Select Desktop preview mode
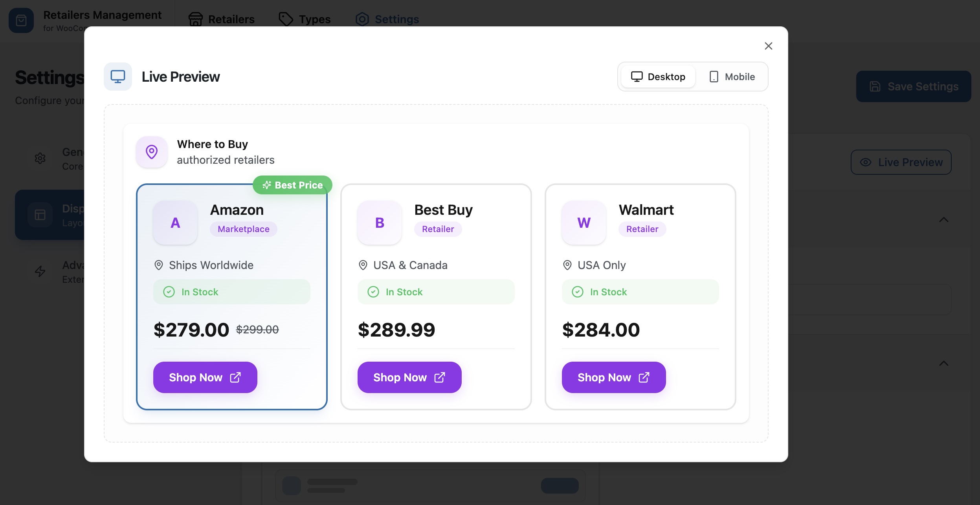The height and width of the screenshot is (505, 980). click(657, 76)
